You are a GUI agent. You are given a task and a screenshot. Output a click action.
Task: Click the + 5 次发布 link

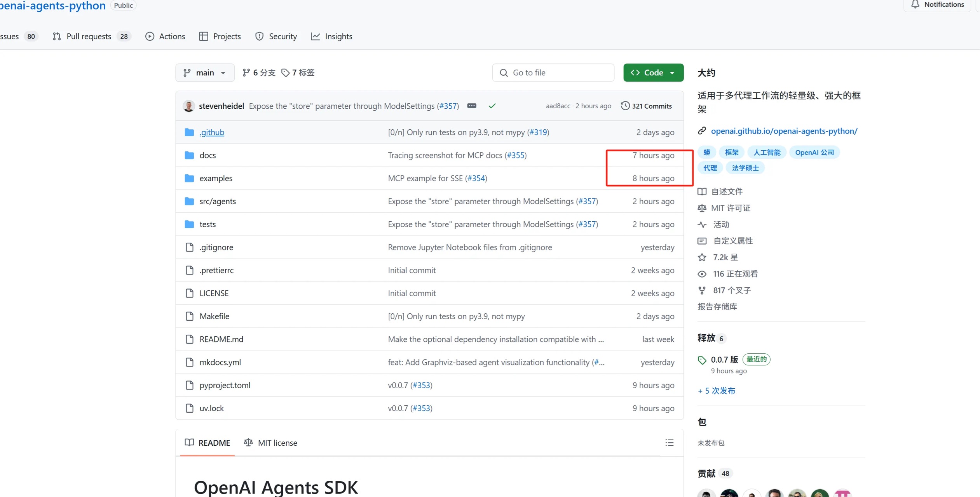point(716,391)
